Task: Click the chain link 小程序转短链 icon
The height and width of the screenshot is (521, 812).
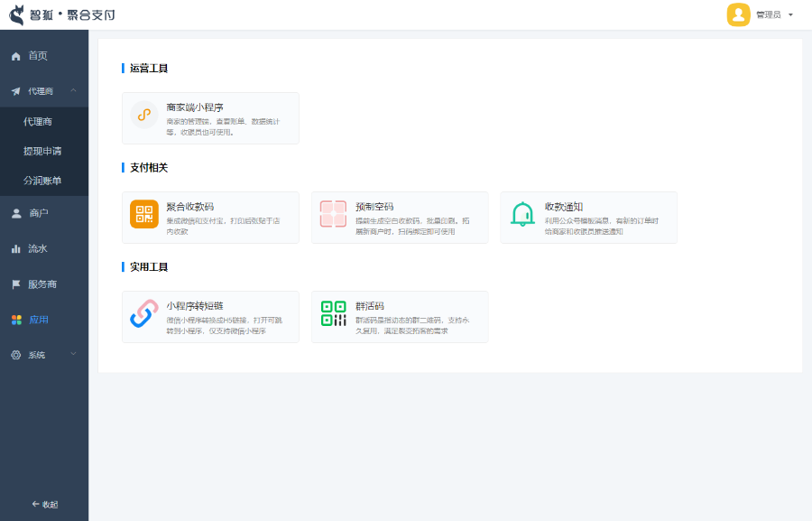Action: point(144,313)
